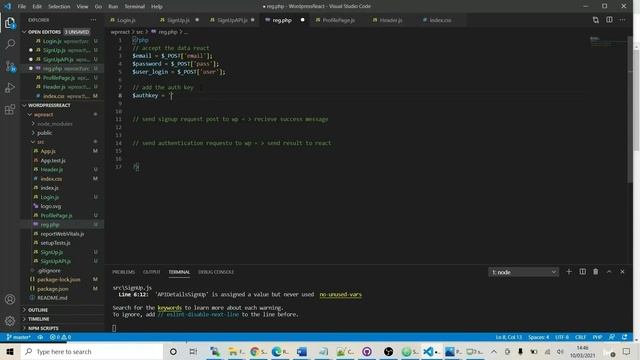Switch to ProfilePage.js editor tab
Screen dimensions: 640x360
tap(338, 20)
